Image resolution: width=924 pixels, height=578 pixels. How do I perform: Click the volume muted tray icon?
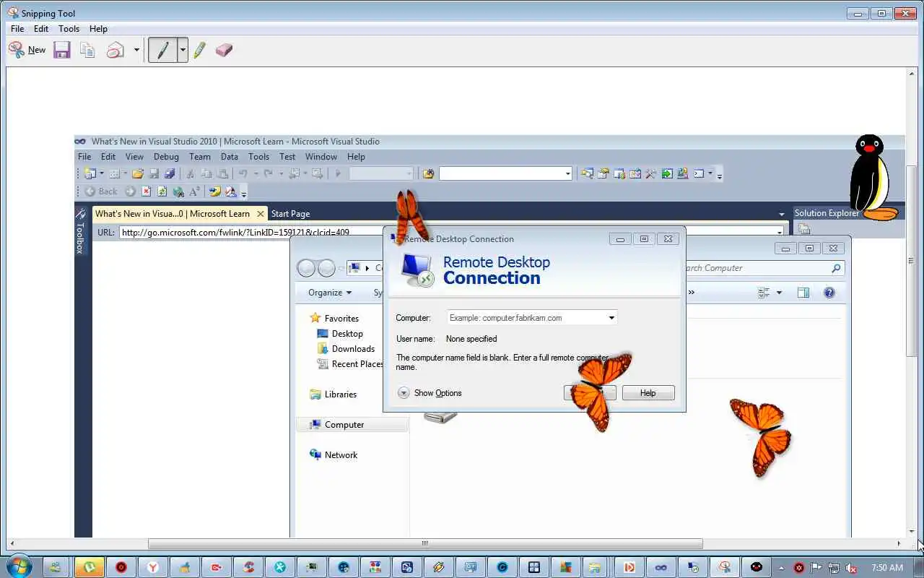[852, 568]
